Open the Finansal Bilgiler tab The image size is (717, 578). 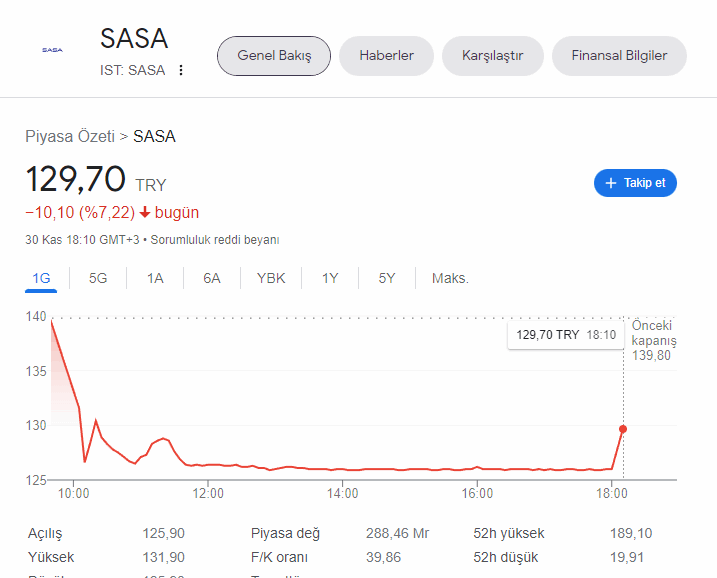click(619, 56)
